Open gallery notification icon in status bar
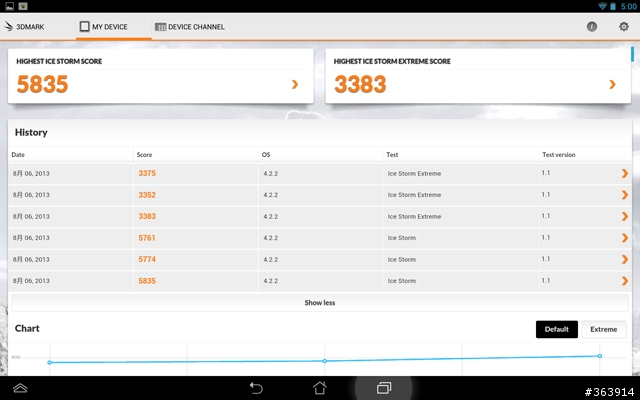This screenshot has height=400, width=640. (x=9, y=6)
